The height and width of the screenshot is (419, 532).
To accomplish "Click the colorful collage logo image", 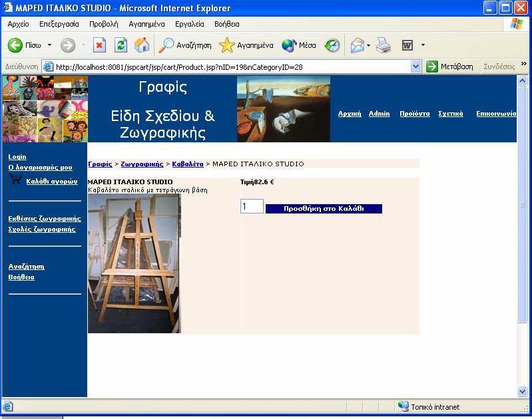I will [45, 109].
